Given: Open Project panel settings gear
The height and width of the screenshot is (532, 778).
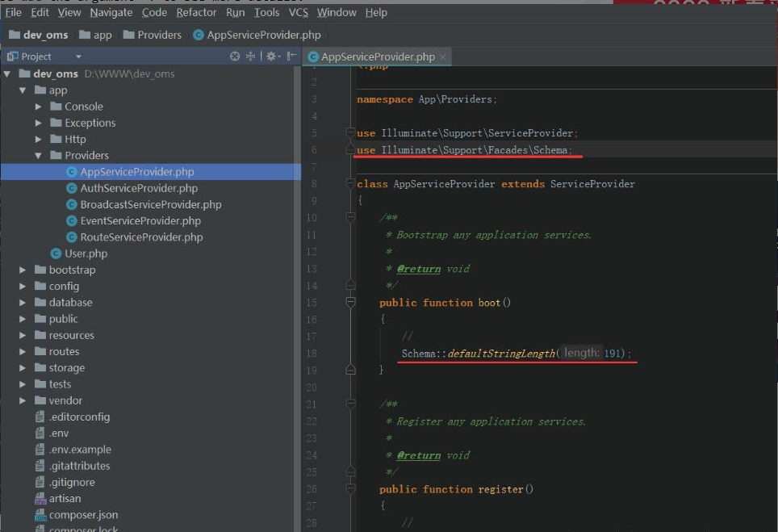Looking at the screenshot, I should [x=273, y=57].
